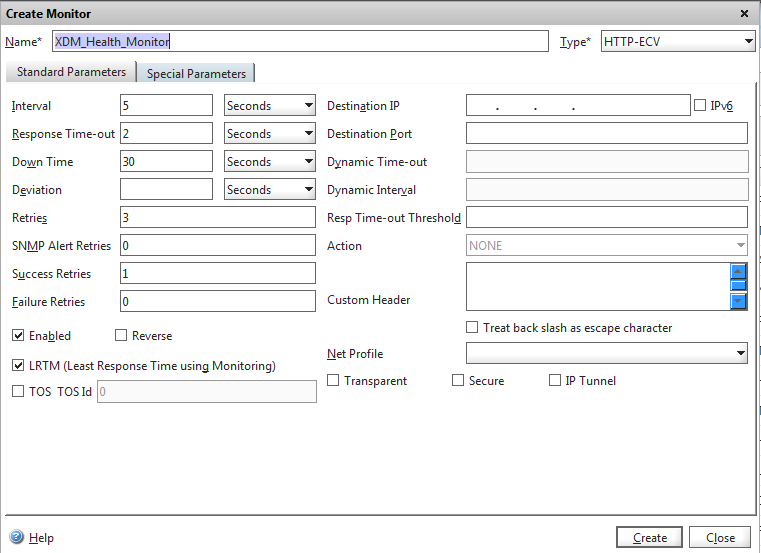The image size is (761, 553).
Task: Check the IPv6 option
Action: [700, 105]
